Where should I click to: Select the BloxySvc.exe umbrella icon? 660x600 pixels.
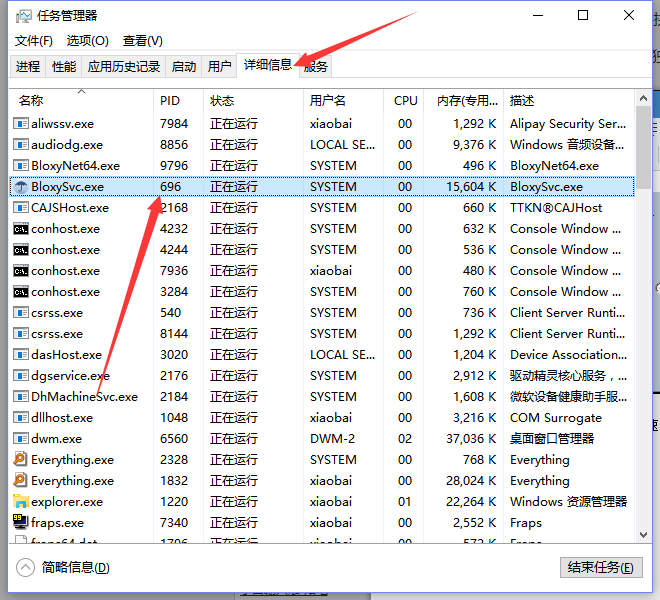[20, 187]
